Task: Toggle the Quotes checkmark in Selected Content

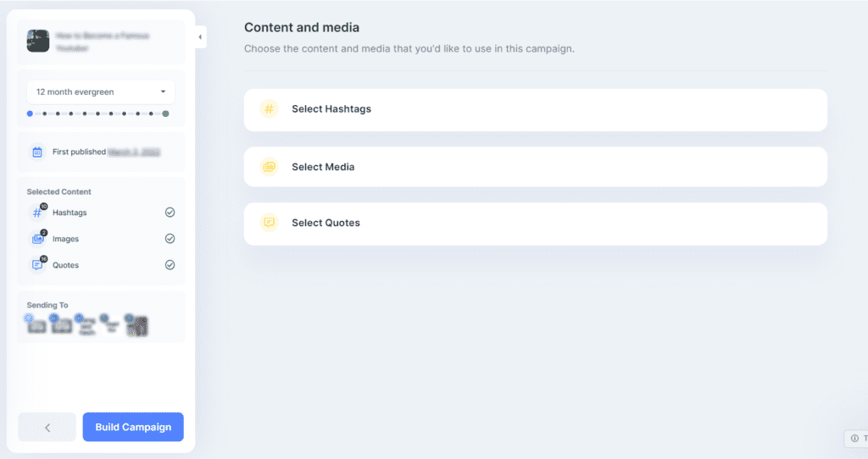Action: (x=170, y=265)
